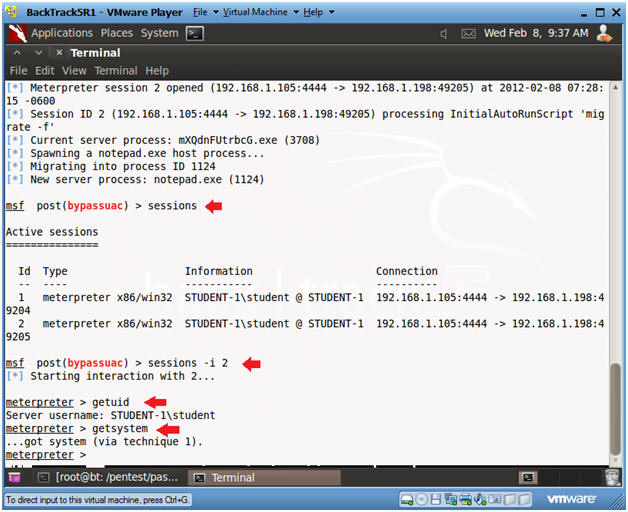Click the volume speaker icon in panel
The width and height of the screenshot is (628, 512).
tap(444, 34)
